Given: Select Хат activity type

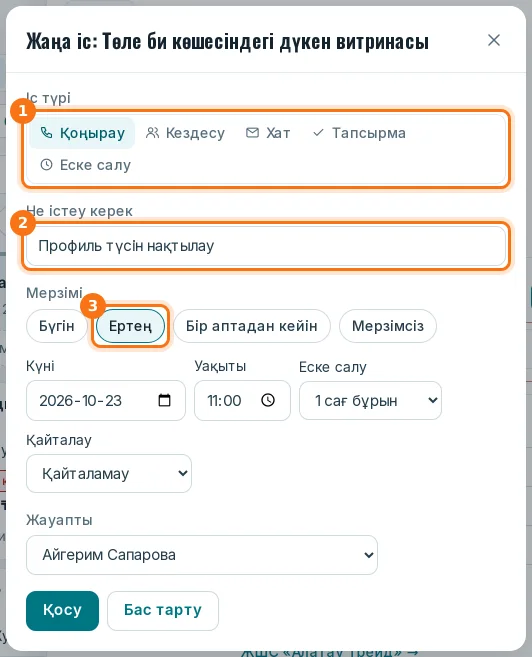Looking at the screenshot, I should tap(268, 133).
